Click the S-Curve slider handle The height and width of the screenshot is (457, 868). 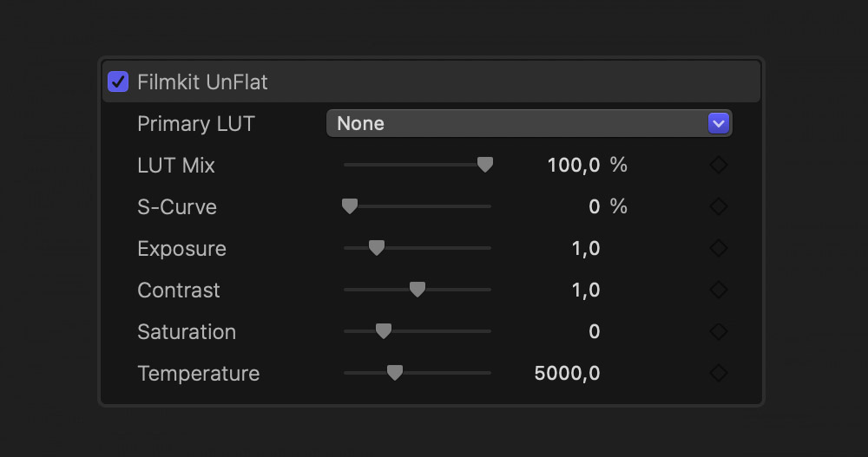[350, 206]
